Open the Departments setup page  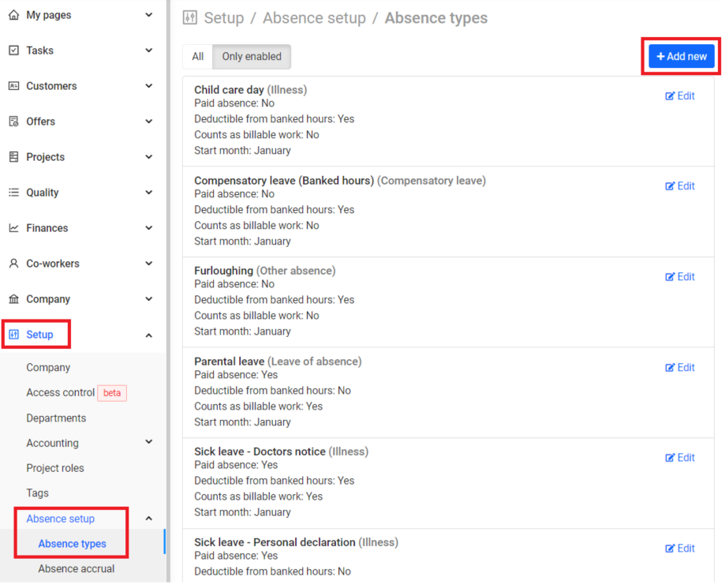(56, 418)
